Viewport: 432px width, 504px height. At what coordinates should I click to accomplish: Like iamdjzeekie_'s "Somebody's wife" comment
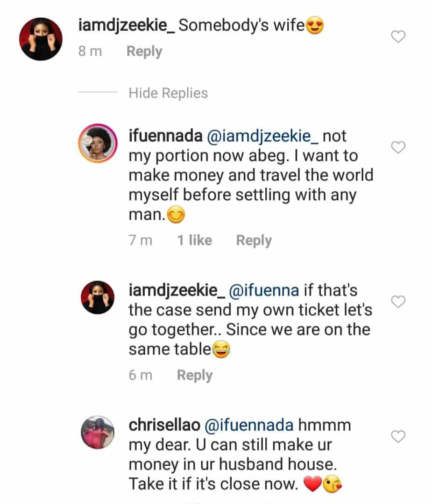point(398,36)
